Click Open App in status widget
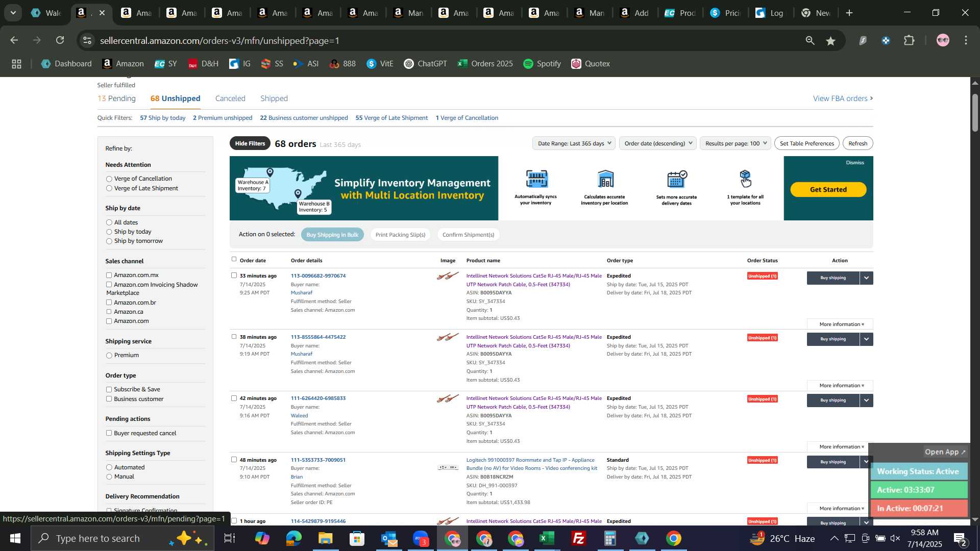The height and width of the screenshot is (551, 980). tap(945, 452)
